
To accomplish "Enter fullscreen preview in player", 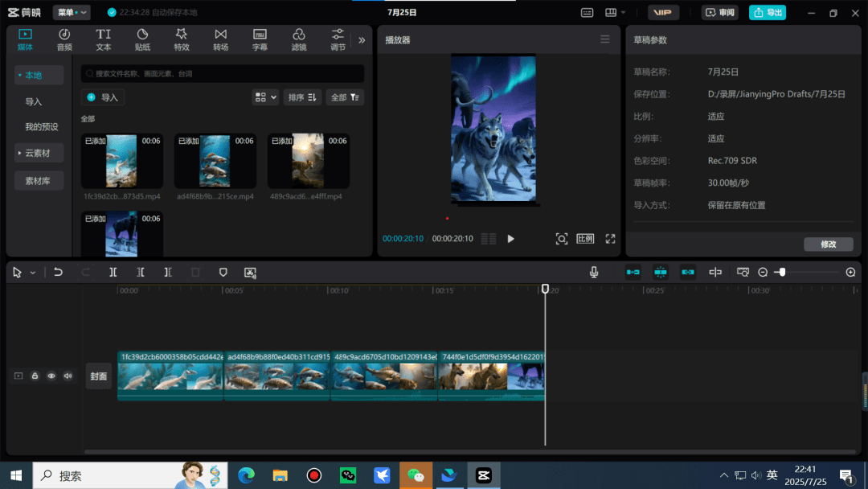I will (x=610, y=239).
